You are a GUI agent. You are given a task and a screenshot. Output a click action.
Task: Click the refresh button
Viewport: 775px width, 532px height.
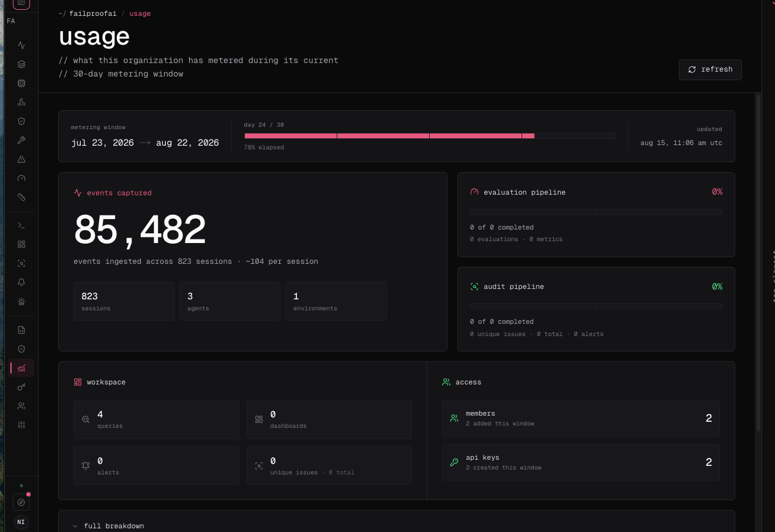pyautogui.click(x=710, y=70)
